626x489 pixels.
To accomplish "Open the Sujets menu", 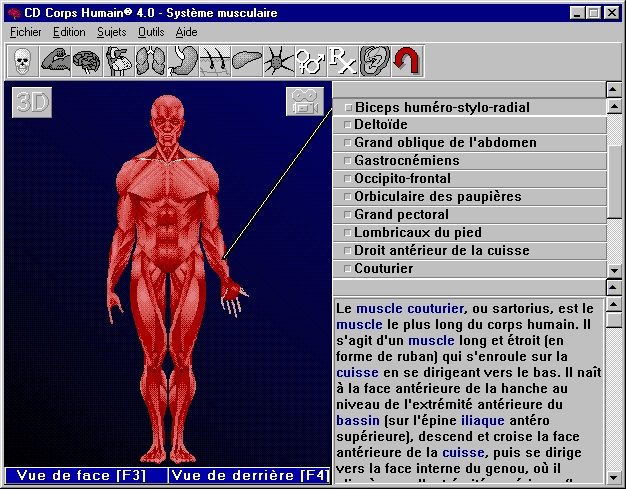I will click(111, 32).
